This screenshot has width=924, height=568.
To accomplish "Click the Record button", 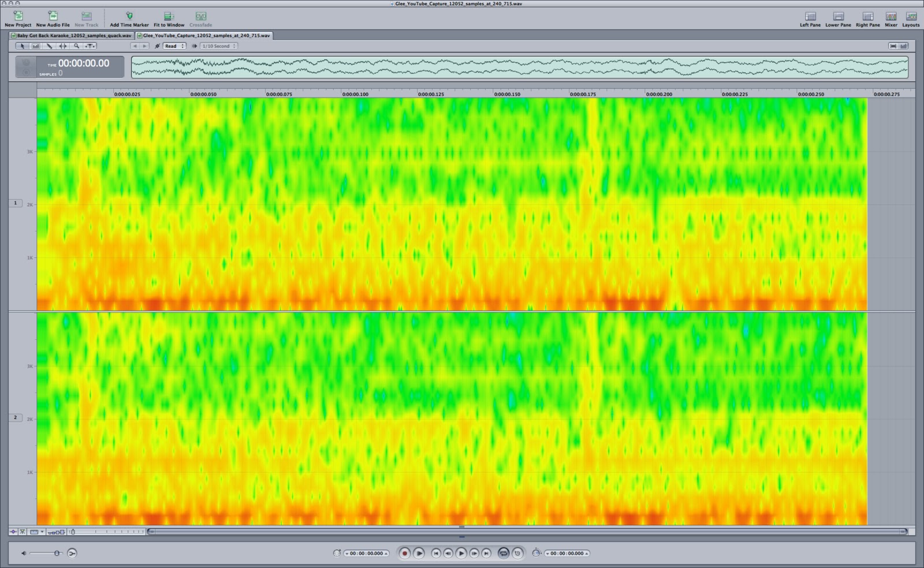I will point(405,553).
